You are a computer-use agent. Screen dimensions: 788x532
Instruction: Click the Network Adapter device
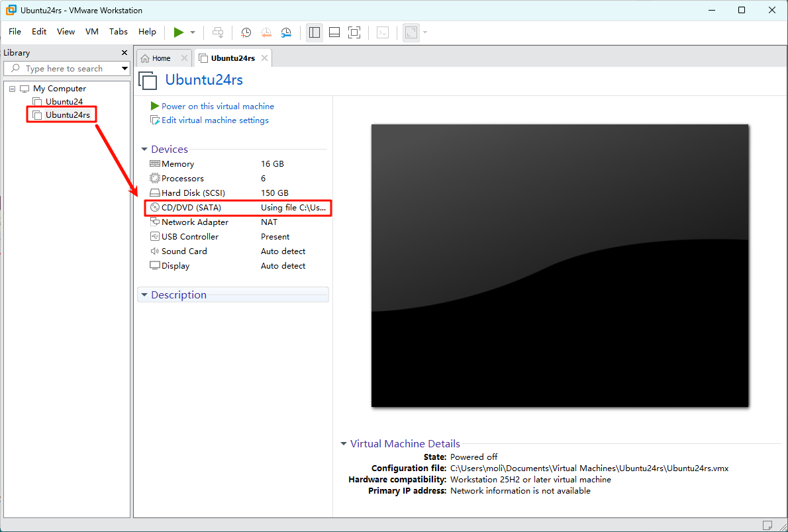pyautogui.click(x=238, y=222)
